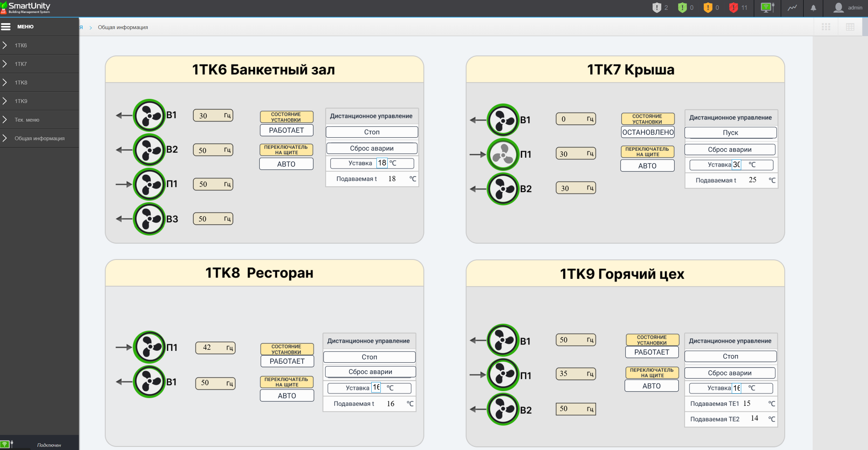Click the Уставка temperature field in 1ТК6
Viewport: 868px width, 450px height.
click(x=382, y=163)
